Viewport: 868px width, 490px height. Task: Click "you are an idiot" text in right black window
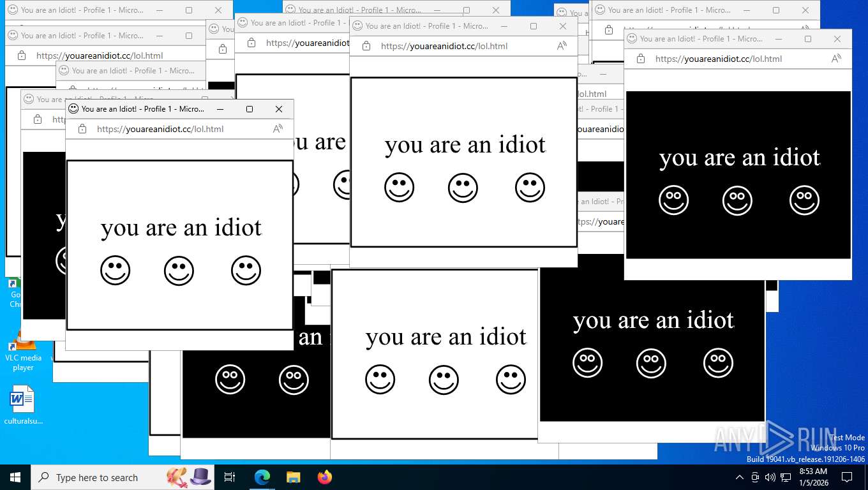pos(740,158)
